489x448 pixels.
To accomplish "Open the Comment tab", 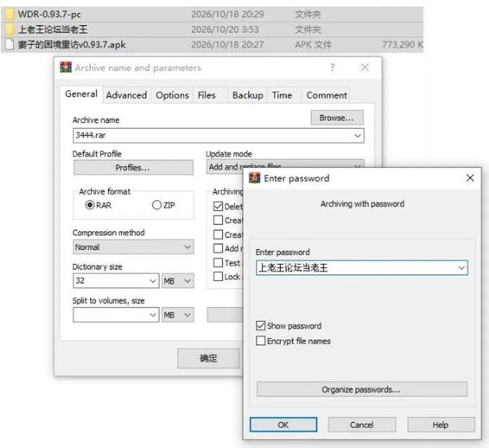I will (327, 95).
